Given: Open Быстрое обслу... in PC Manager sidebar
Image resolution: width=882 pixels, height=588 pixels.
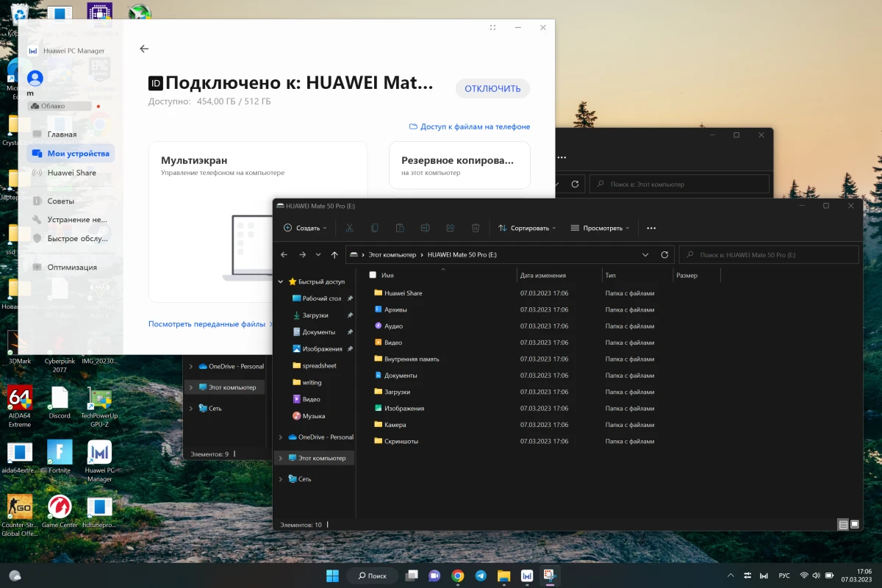Looking at the screenshot, I should pyautogui.click(x=71, y=239).
